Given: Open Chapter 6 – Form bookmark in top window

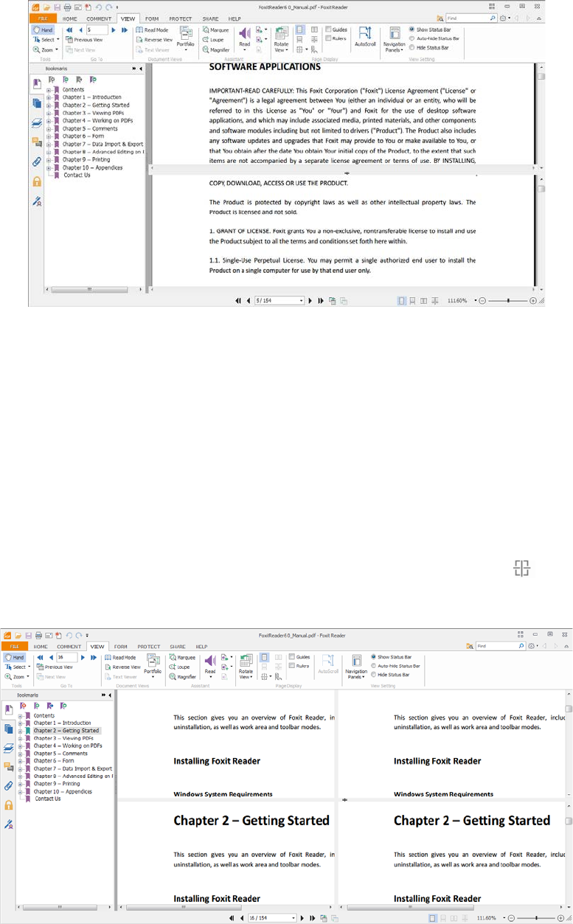Looking at the screenshot, I should (x=83, y=136).
